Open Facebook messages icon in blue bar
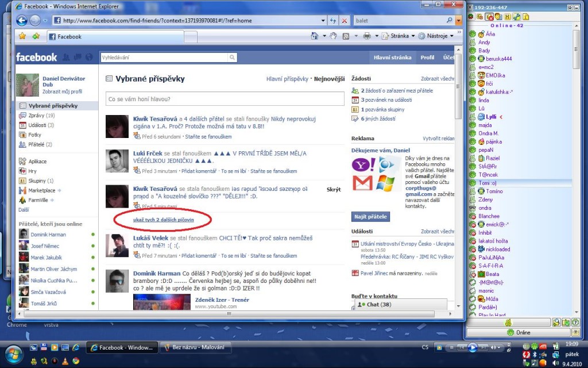The image size is (588, 368). (78, 57)
